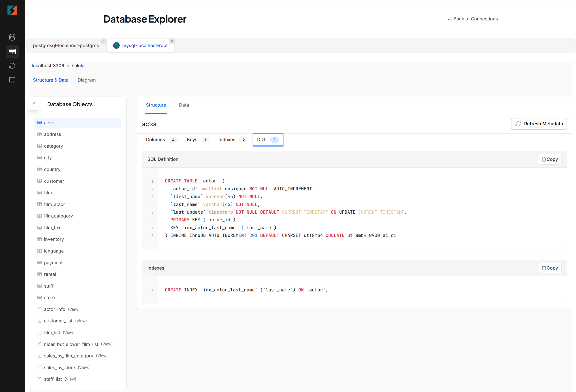576x392 pixels.
Task: Click the sync/refresh icon in left sidebar
Action: tap(12, 66)
